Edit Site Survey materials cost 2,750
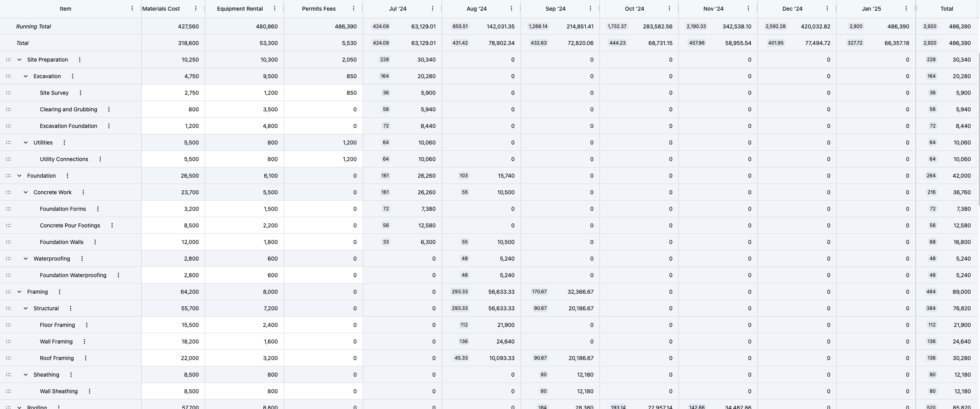Image resolution: width=980 pixels, height=409 pixels. (x=173, y=93)
